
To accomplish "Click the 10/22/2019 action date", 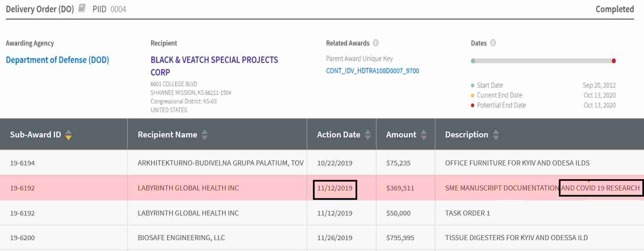I will click(334, 163).
